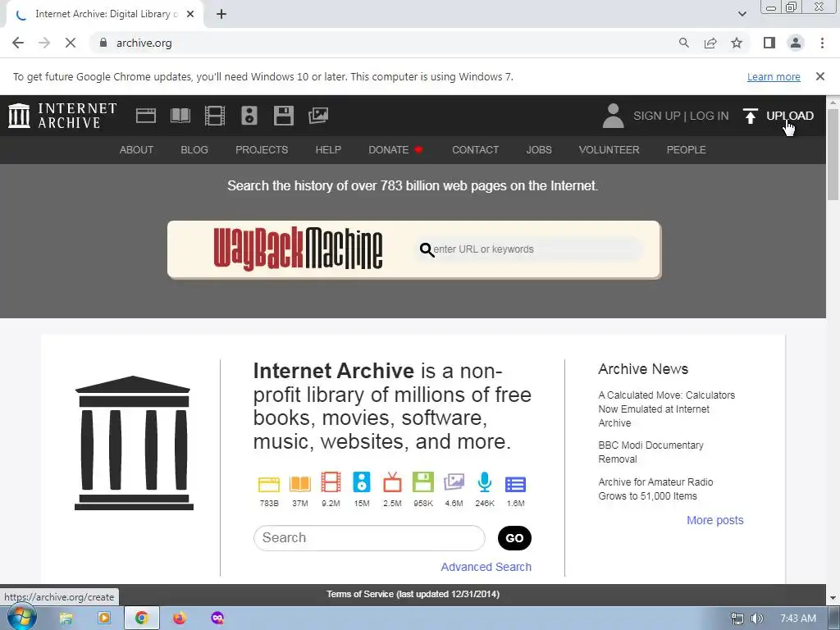The height and width of the screenshot is (630, 840).
Task: Click the zoom magnifier in address bar
Action: [x=684, y=43]
